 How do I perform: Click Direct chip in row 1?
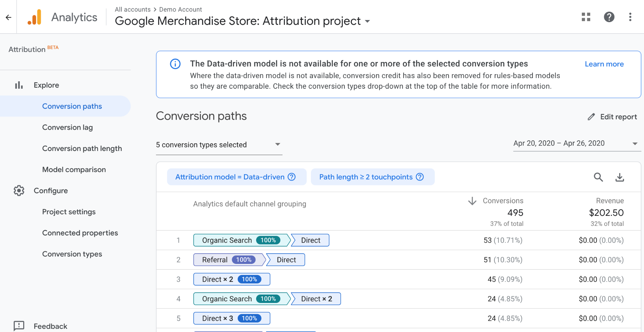[310, 240]
